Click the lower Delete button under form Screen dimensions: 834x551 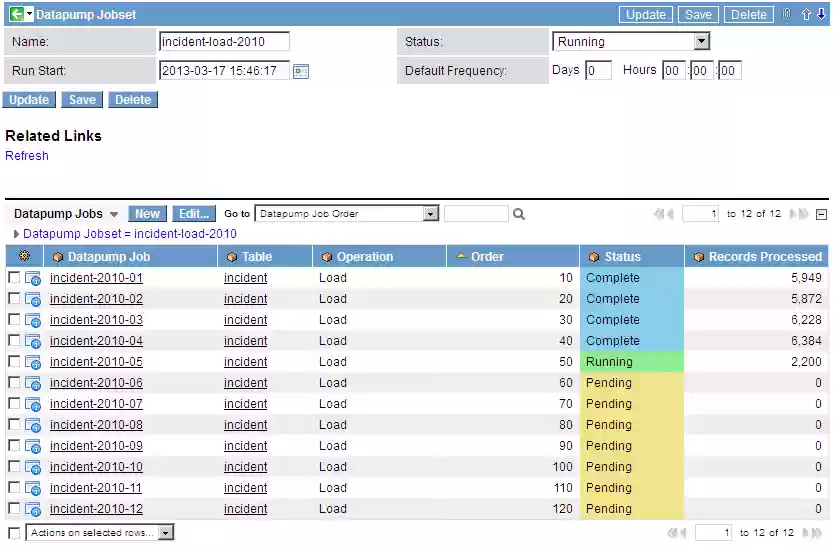coord(133,100)
